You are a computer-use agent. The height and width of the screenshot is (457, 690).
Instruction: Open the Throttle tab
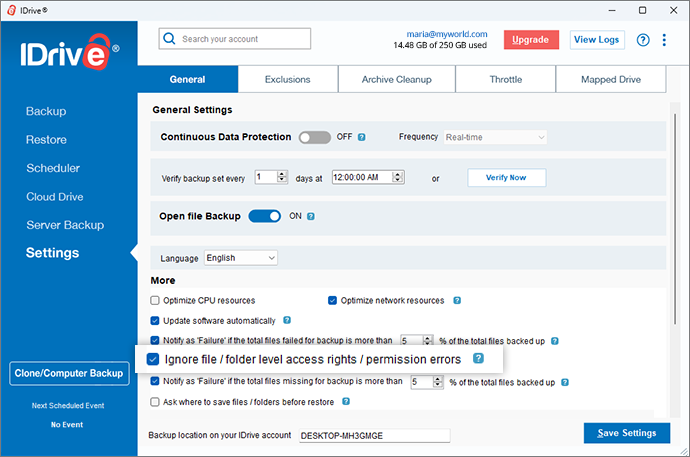point(506,79)
